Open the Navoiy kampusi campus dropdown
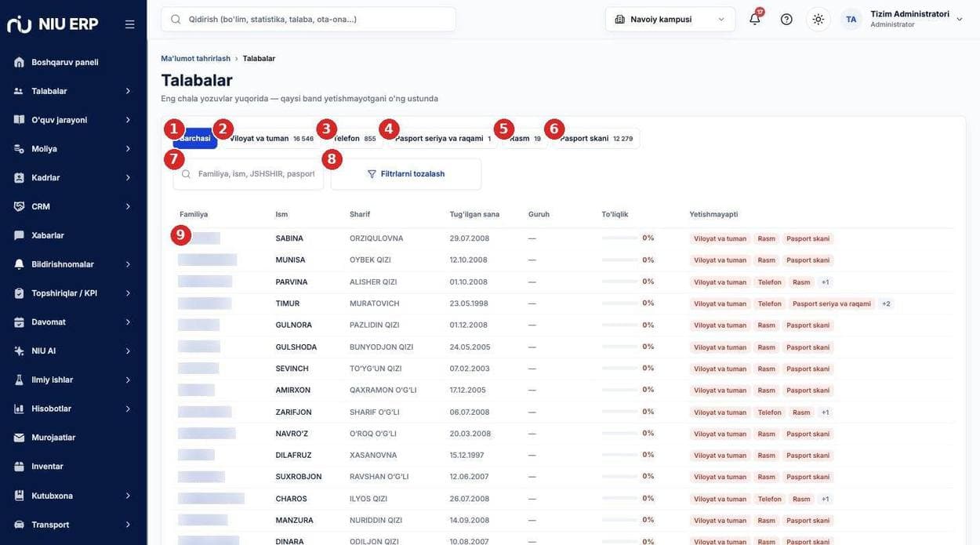 (x=670, y=19)
